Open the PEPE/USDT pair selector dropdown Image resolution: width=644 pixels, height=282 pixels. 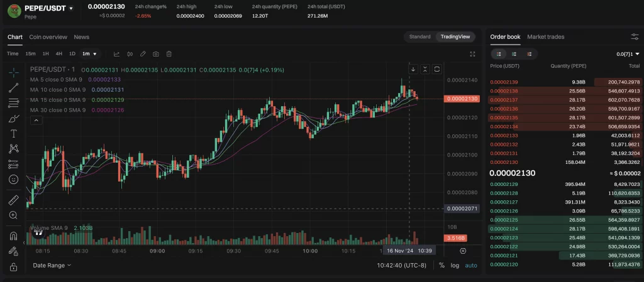[x=71, y=8]
